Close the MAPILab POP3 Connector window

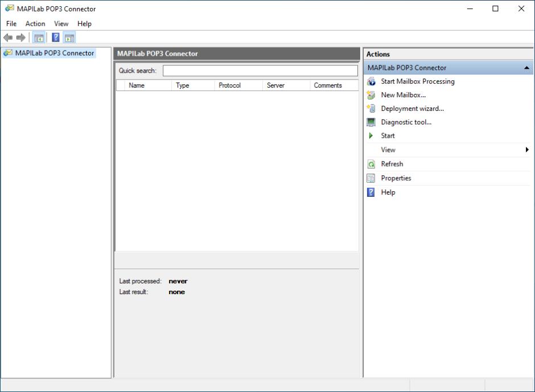[x=521, y=9]
